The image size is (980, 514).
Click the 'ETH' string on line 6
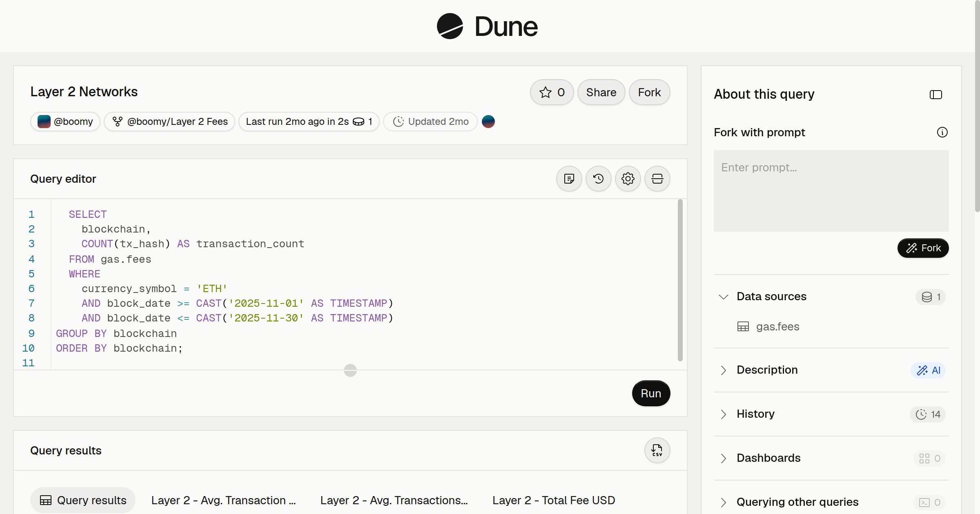pyautogui.click(x=212, y=289)
